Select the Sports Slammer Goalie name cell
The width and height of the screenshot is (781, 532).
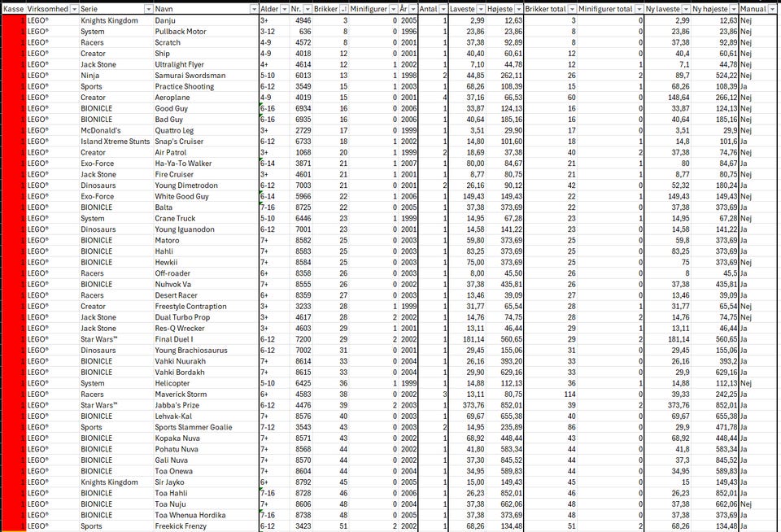[x=206, y=427]
